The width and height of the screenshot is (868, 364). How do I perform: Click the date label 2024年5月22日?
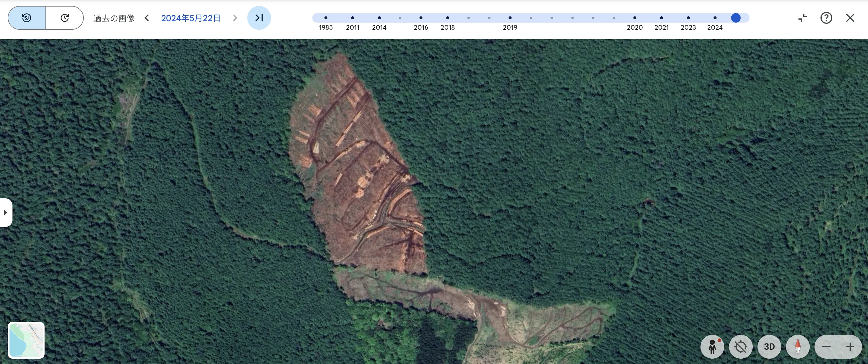tap(191, 18)
